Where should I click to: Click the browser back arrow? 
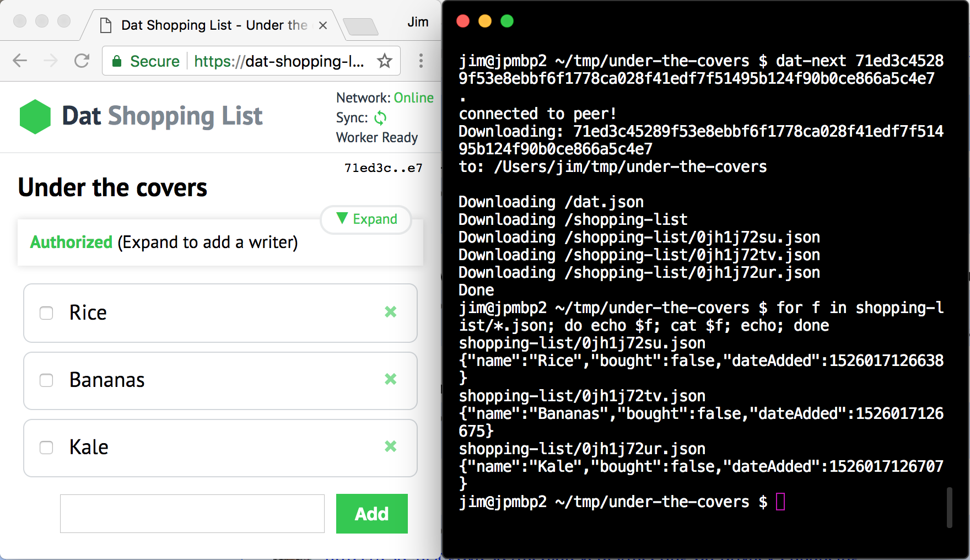coord(20,61)
